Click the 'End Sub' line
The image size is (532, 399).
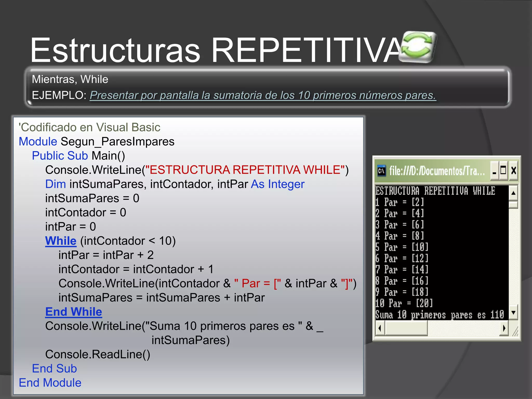(x=55, y=369)
